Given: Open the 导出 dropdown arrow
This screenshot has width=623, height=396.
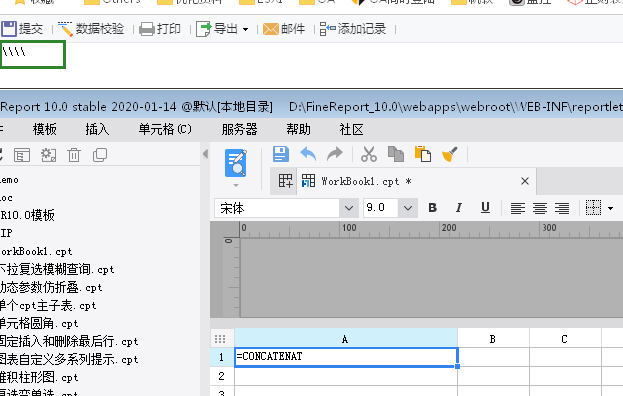Looking at the screenshot, I should [246, 29].
